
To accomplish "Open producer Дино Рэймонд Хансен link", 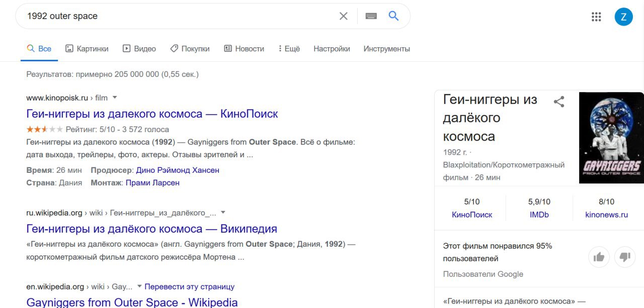I will [178, 170].
